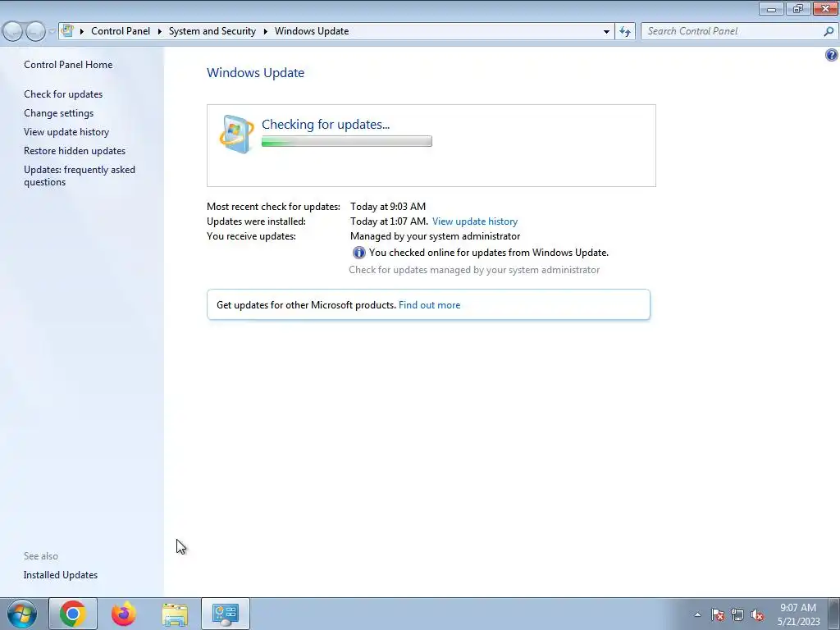Click the Windows Update shield icon
The width and height of the screenshot is (840, 630).
point(236,134)
